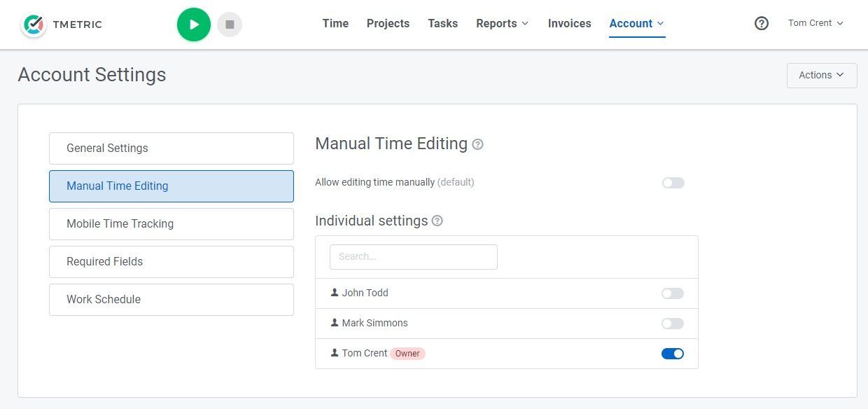Click the Owner badge
The height and width of the screenshot is (409, 868).
[x=407, y=354]
